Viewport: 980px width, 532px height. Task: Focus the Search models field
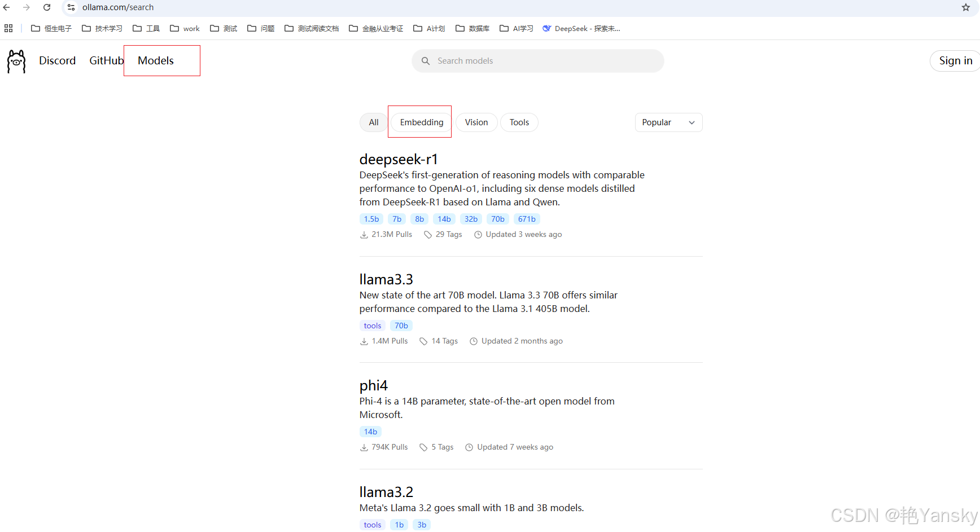click(538, 61)
